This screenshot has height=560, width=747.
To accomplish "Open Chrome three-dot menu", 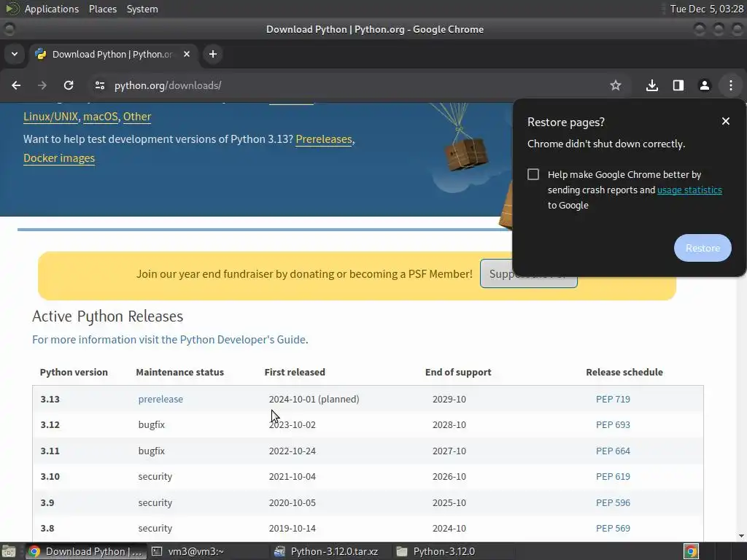I will tap(731, 85).
